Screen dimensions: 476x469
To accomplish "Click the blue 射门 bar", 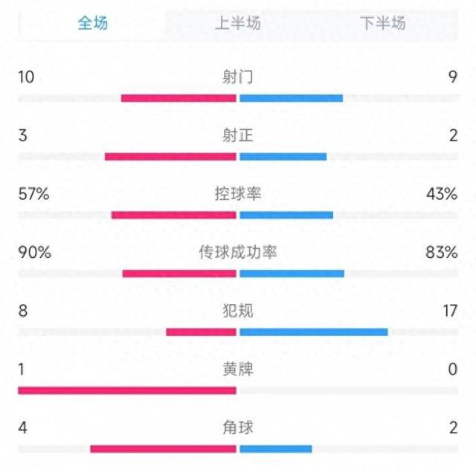I will pyautogui.click(x=292, y=98).
